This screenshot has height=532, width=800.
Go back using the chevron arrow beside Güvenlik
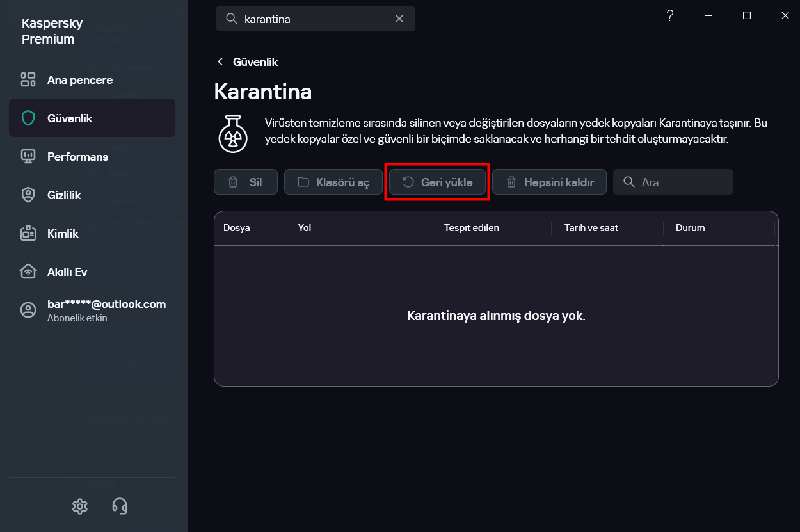tap(221, 62)
